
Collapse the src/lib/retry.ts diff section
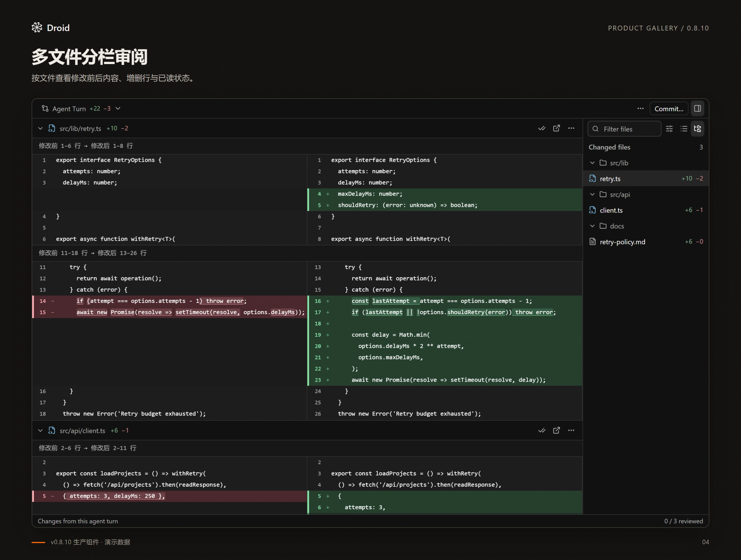[x=40, y=128]
